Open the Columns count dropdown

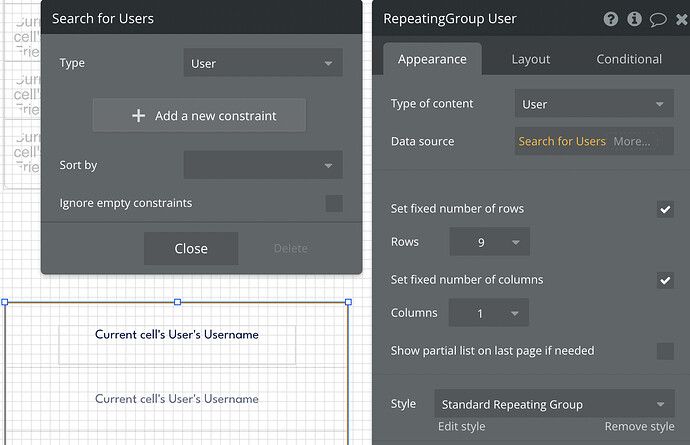coord(488,313)
